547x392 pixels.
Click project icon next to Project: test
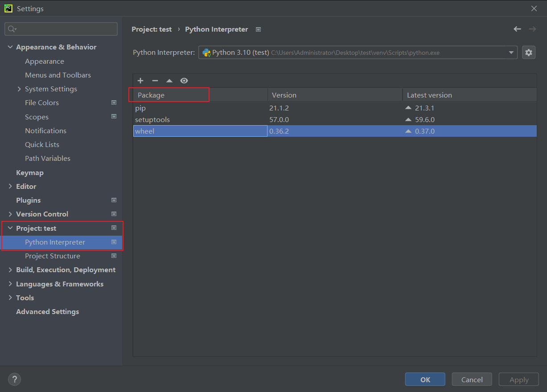pyautogui.click(x=114, y=228)
